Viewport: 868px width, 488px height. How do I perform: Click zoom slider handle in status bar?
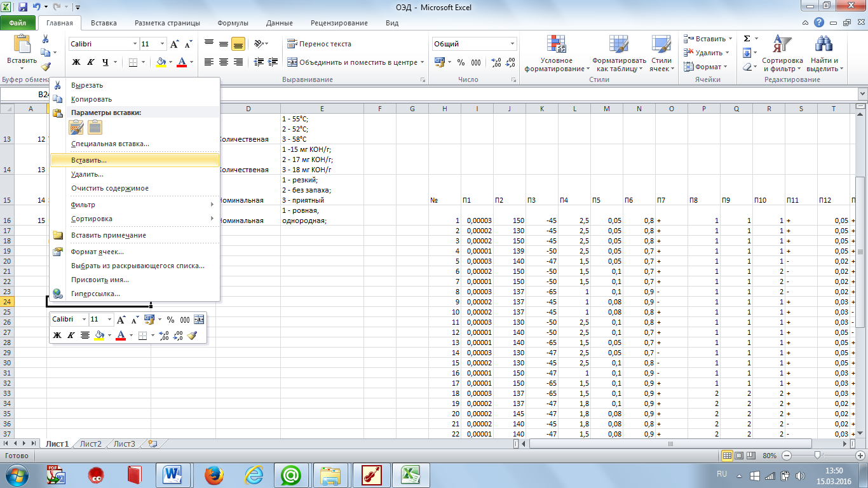pyautogui.click(x=818, y=456)
